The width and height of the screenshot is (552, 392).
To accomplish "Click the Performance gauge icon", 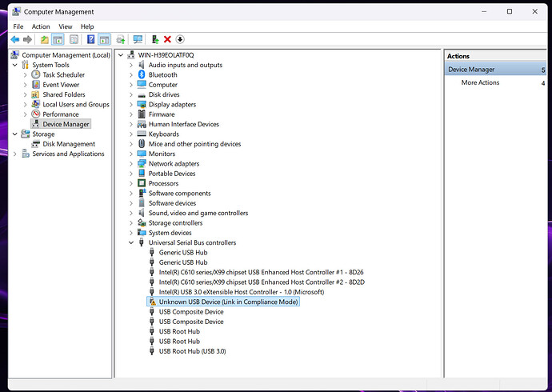I will point(35,114).
